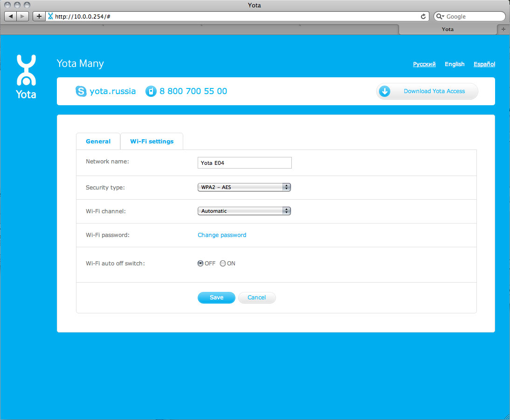Select ON for Wi-Fi auto off switch

[223, 264]
